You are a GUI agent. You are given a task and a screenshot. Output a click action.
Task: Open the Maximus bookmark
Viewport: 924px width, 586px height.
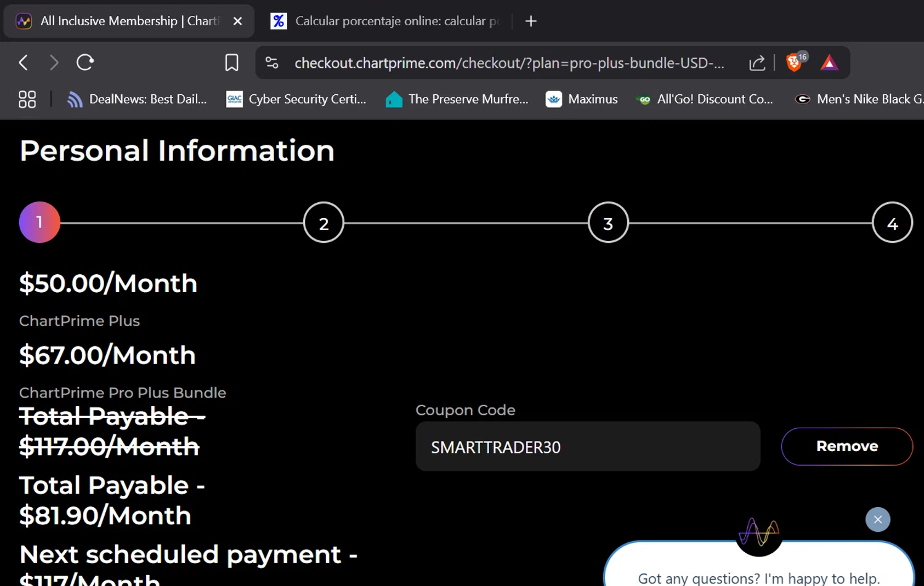point(582,99)
